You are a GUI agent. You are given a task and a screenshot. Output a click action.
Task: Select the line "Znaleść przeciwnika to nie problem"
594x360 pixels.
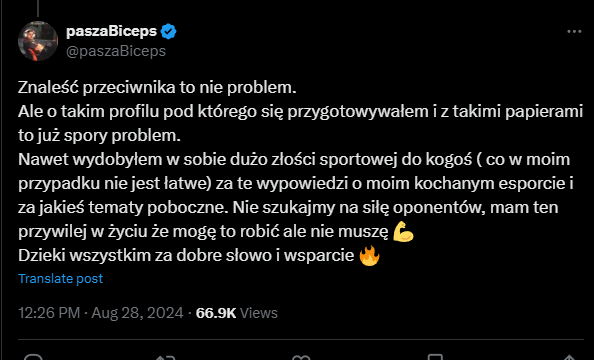tap(157, 88)
